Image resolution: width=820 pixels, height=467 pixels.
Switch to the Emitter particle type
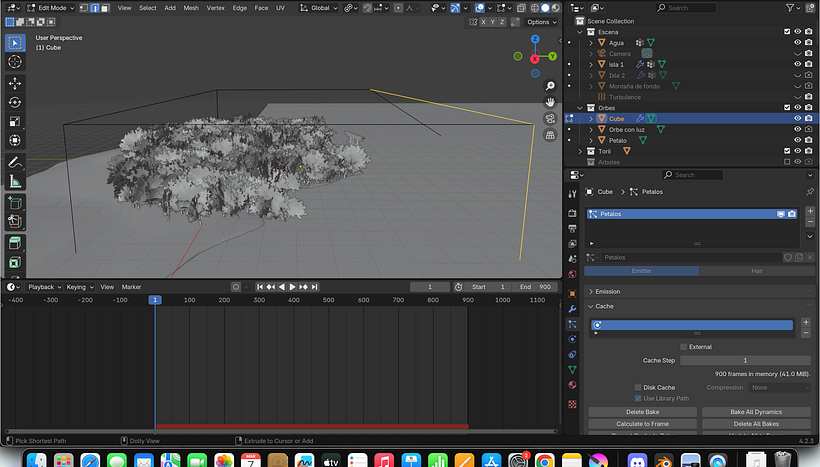pyautogui.click(x=641, y=271)
